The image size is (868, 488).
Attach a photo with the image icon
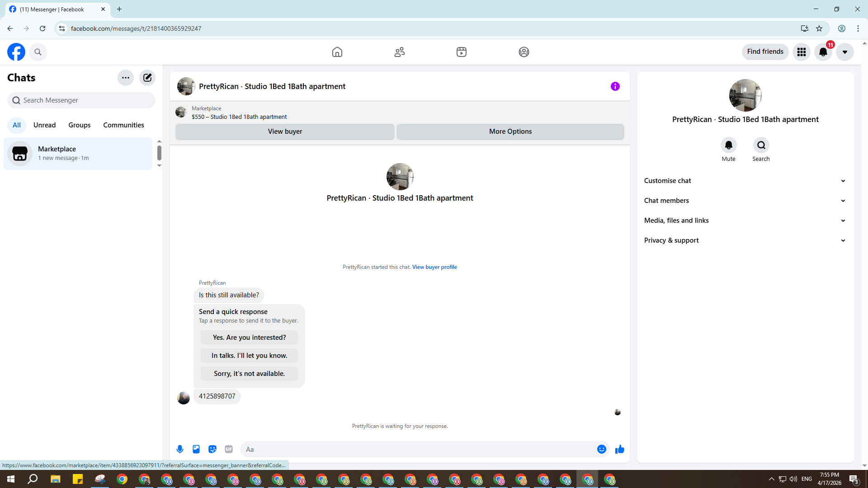[x=196, y=449]
